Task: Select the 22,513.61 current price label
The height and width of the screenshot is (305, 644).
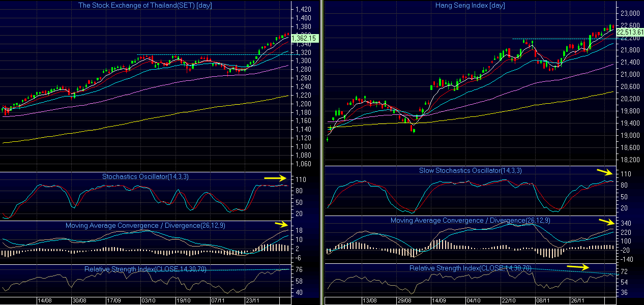Action: pos(630,32)
